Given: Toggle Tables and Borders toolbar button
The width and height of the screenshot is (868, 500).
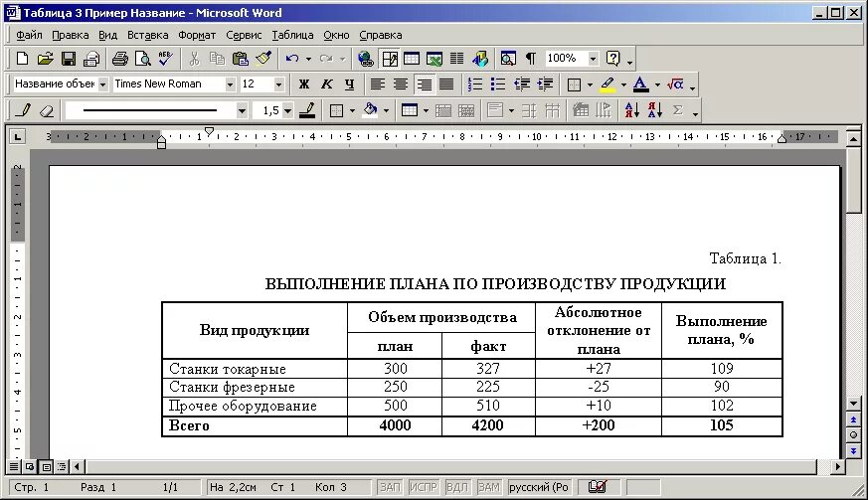Looking at the screenshot, I should pyautogui.click(x=390, y=58).
